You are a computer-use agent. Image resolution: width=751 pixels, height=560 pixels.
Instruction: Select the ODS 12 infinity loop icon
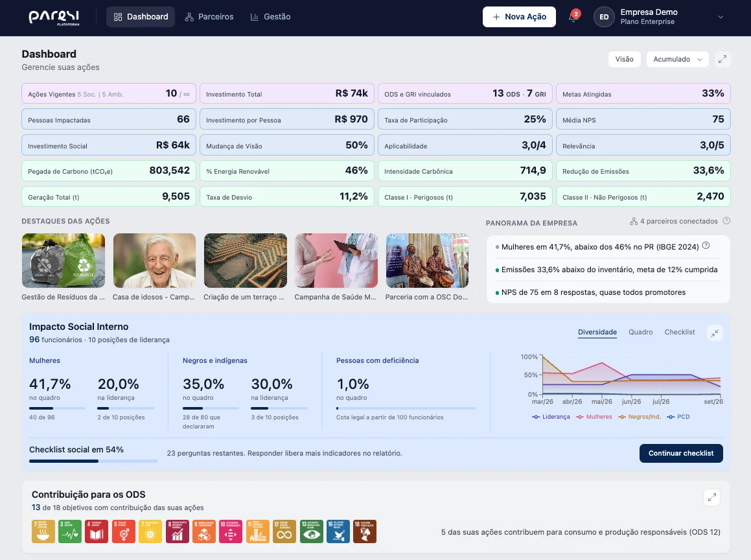(x=284, y=531)
